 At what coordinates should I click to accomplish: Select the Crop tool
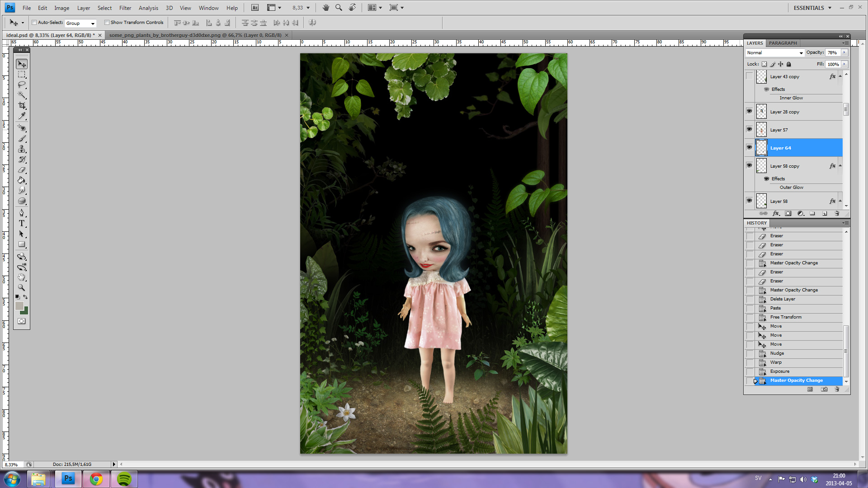tap(22, 105)
